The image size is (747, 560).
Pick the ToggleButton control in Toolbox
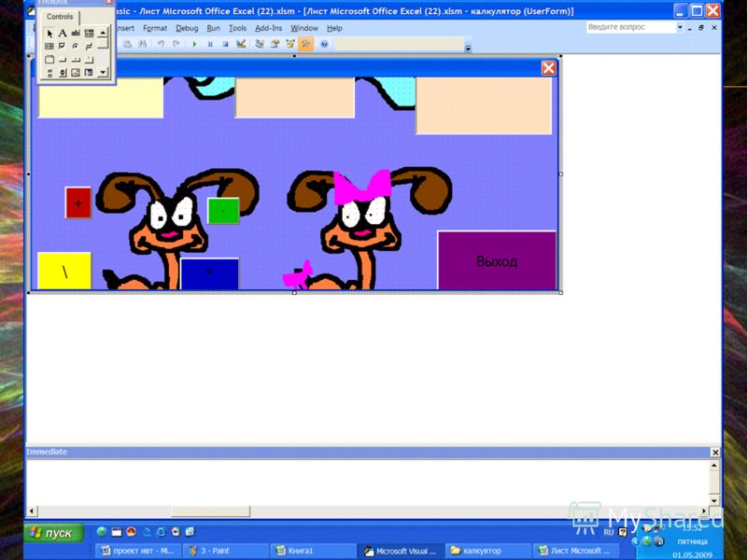pos(89,46)
